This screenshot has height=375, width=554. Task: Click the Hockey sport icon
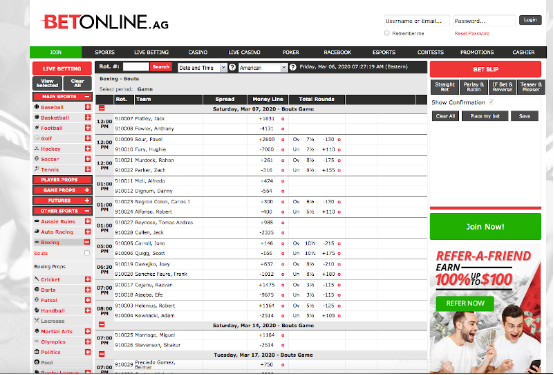click(x=36, y=148)
